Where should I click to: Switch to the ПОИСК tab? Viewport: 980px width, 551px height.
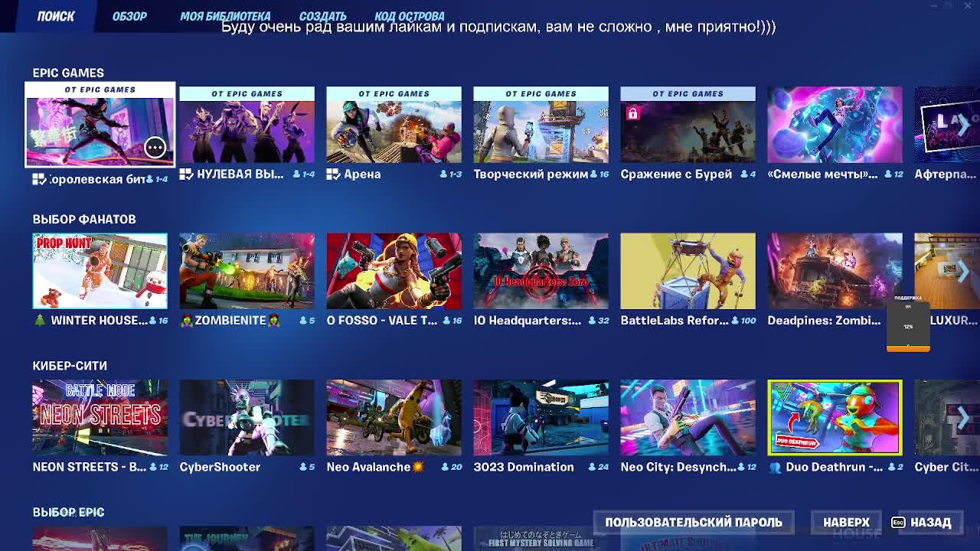pyautogui.click(x=56, y=16)
